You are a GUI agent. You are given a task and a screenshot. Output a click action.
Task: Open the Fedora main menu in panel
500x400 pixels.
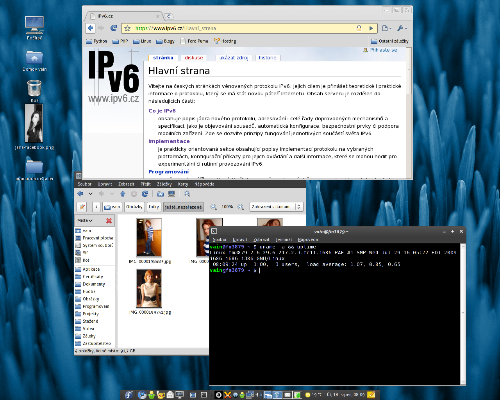(129, 395)
